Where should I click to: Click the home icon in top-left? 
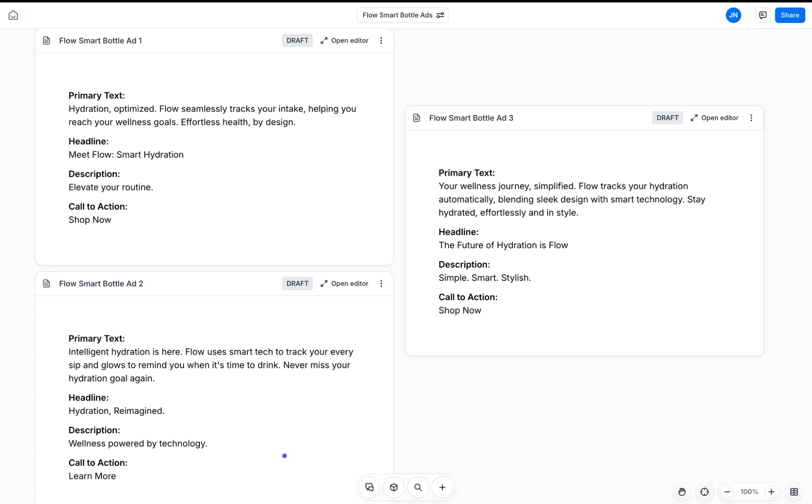pos(13,15)
